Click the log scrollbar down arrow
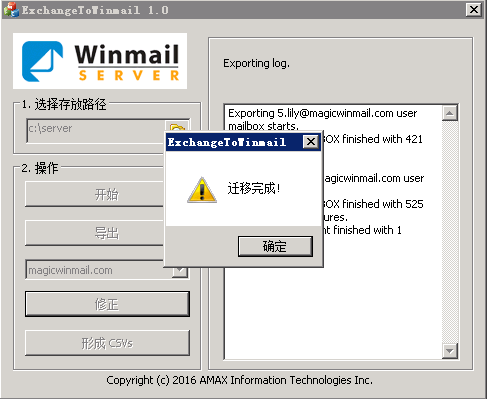 pyautogui.click(x=450, y=351)
